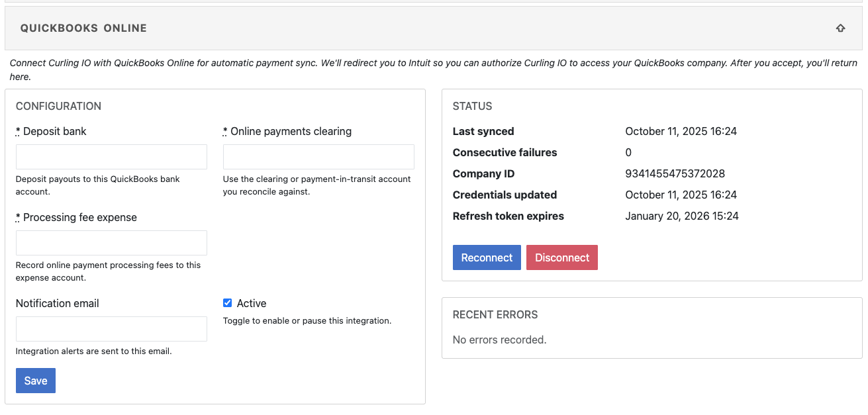868x415 pixels.
Task: Toggle the Active checkbox
Action: coord(227,303)
